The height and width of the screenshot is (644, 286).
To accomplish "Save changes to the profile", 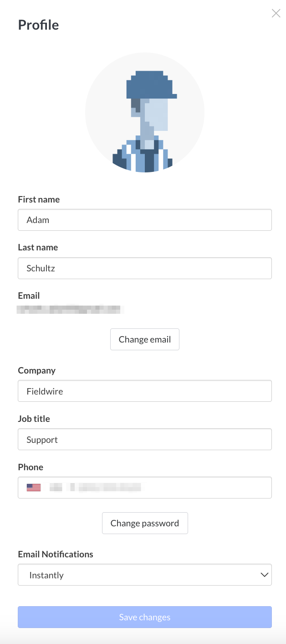I will point(144,617).
